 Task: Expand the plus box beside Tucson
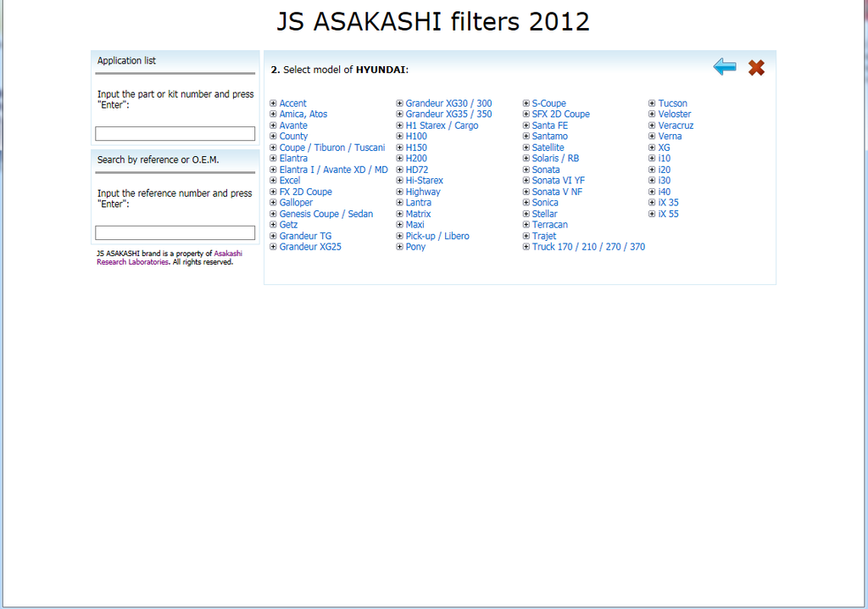click(x=652, y=103)
